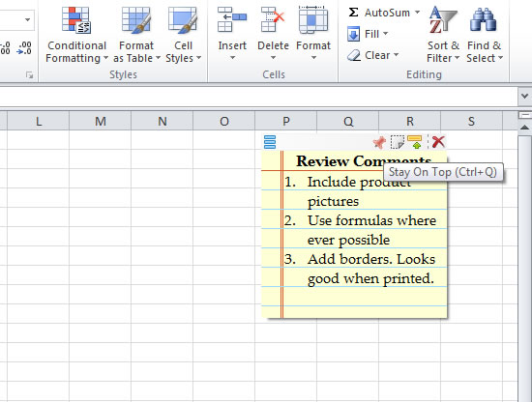The width and height of the screenshot is (532, 402).
Task: Click the Insert cells icon
Action: point(232,20)
